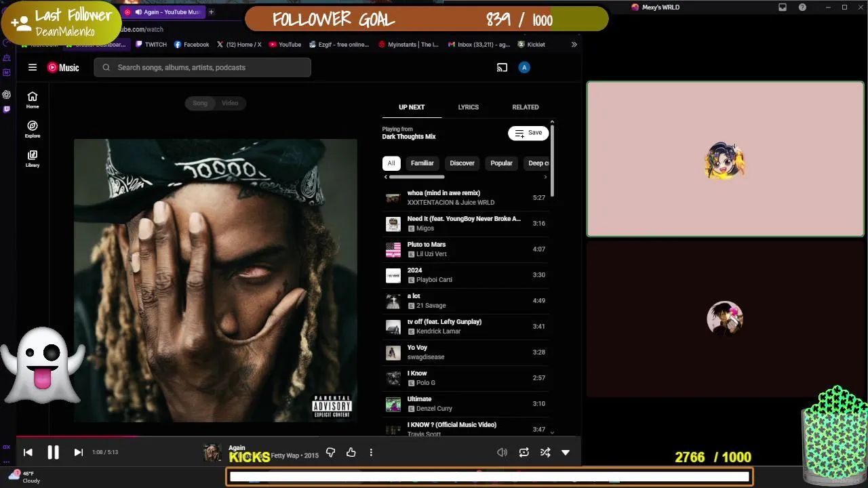Select the Again - YouTube Music browser tab
Image resolution: width=868 pixels, height=488 pixels.
(163, 12)
